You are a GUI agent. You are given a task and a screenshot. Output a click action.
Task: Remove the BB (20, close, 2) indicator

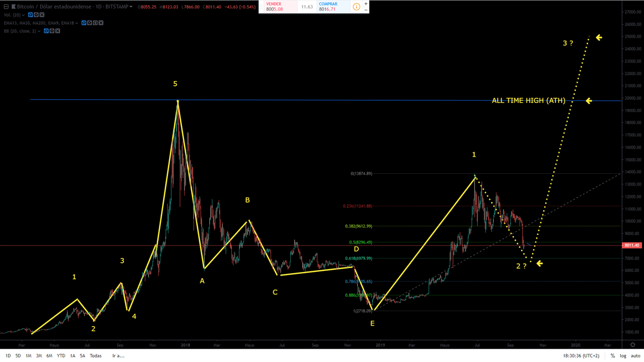tap(57, 31)
